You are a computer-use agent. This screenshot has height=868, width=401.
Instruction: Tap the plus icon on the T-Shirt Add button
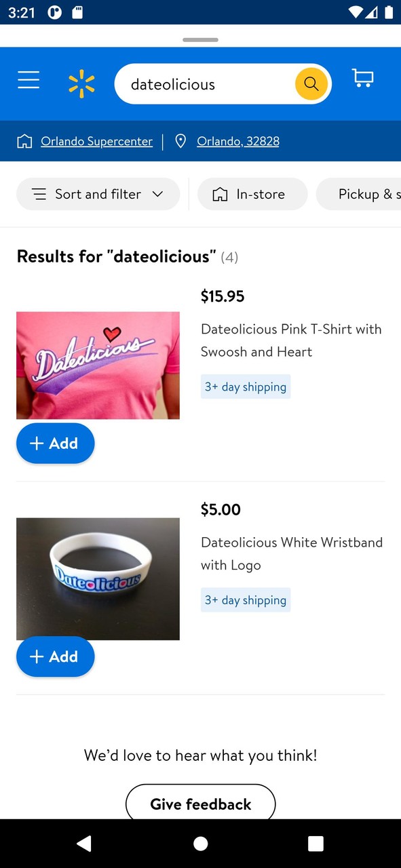click(x=37, y=443)
